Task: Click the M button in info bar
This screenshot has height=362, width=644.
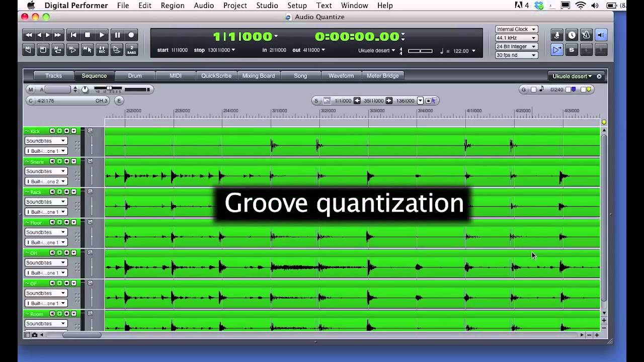Action: tap(31, 89)
